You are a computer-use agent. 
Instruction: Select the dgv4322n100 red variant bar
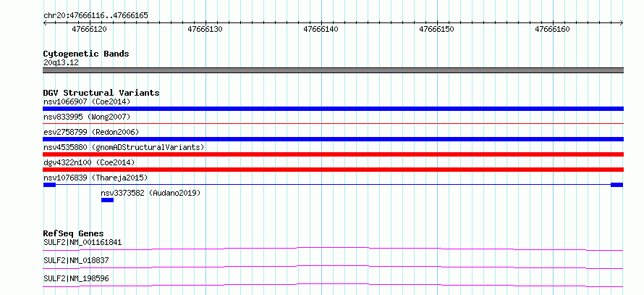point(333,170)
